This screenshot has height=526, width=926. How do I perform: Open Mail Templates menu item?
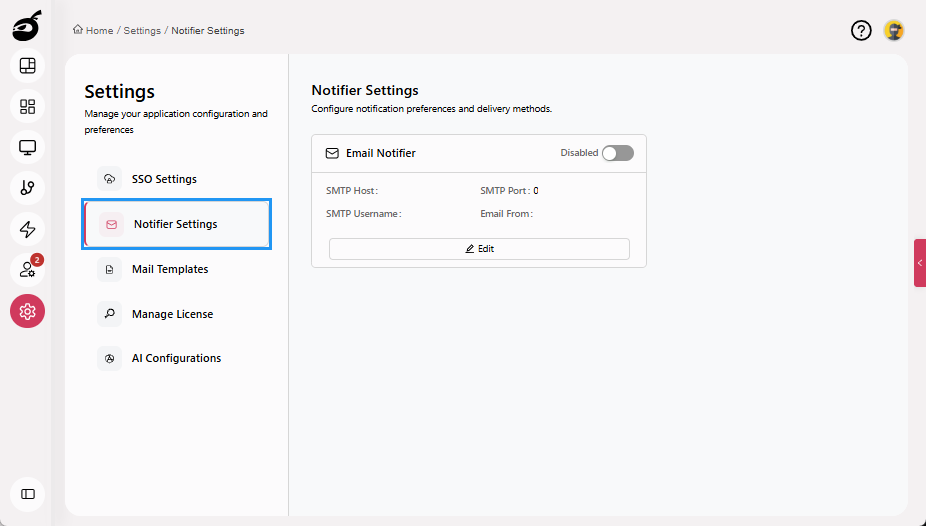[177, 269]
